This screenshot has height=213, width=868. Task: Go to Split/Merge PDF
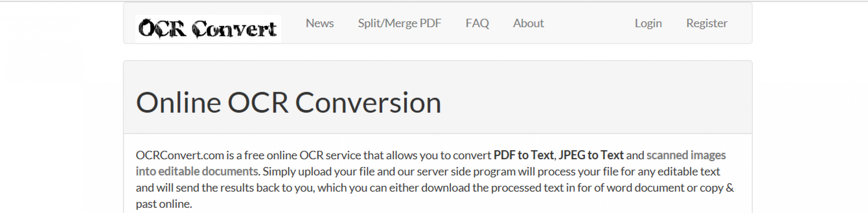click(x=399, y=23)
